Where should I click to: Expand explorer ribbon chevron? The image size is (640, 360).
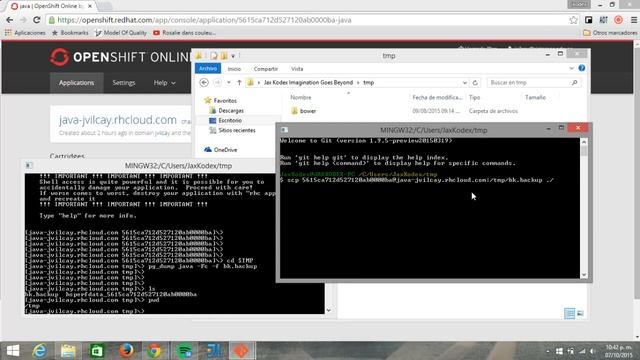[571, 69]
